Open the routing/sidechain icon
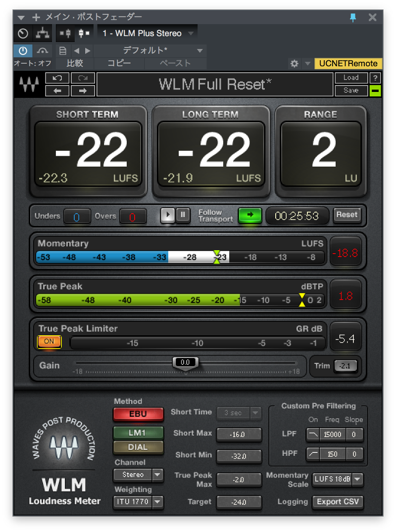Screen dimensions: 396x532 click(x=43, y=33)
